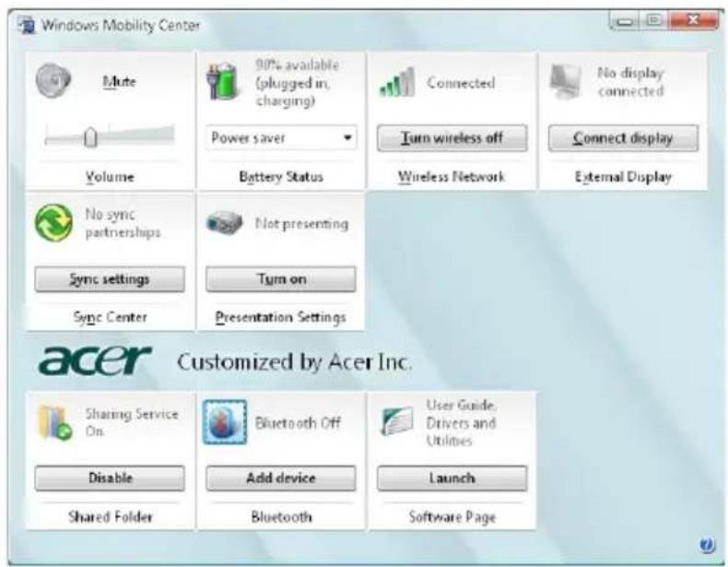
Task: Click the Bluetooth tile icon
Action: (x=225, y=422)
